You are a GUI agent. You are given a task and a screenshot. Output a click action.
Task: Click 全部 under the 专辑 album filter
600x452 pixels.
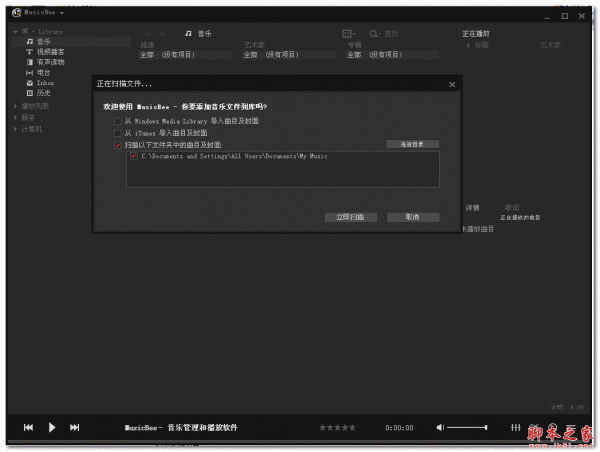354,55
